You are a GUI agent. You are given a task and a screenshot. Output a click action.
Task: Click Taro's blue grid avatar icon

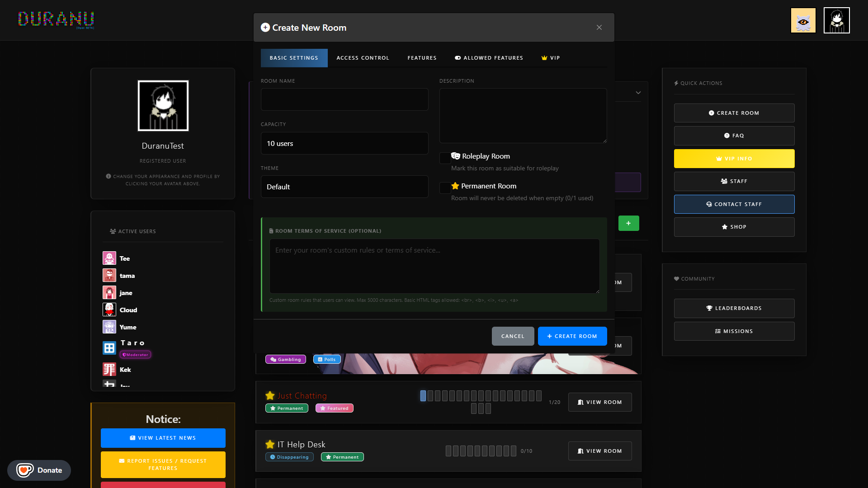[109, 348]
